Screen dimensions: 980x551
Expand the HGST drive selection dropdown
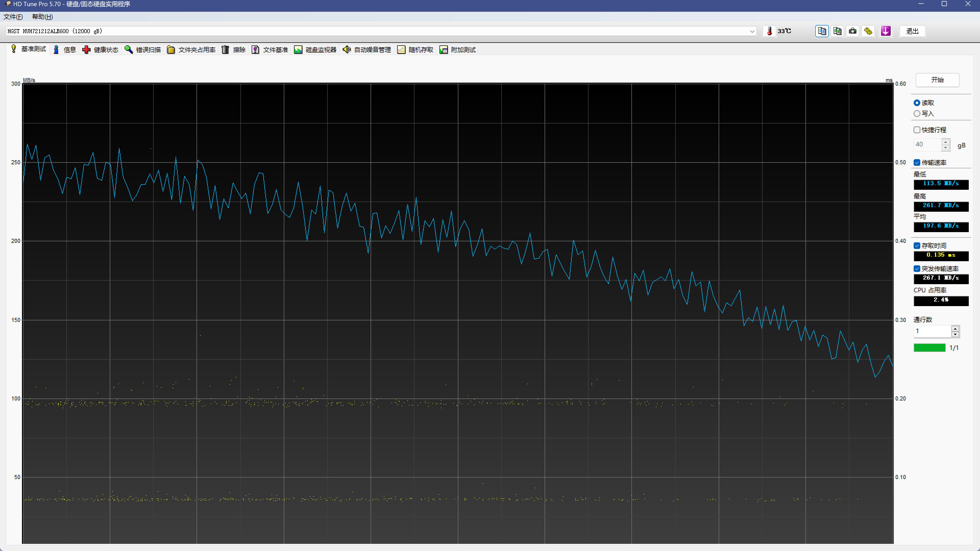click(752, 31)
